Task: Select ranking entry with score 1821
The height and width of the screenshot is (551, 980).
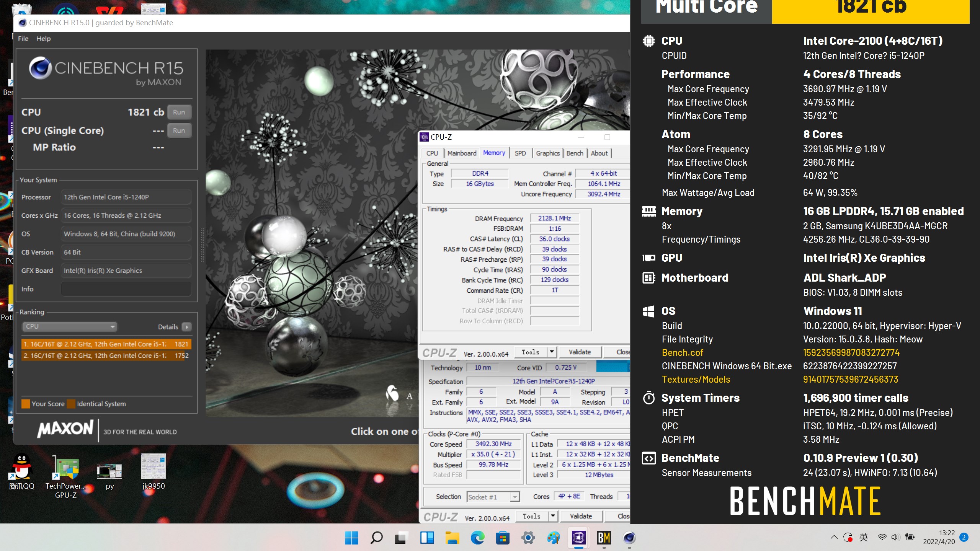Action: click(x=106, y=344)
